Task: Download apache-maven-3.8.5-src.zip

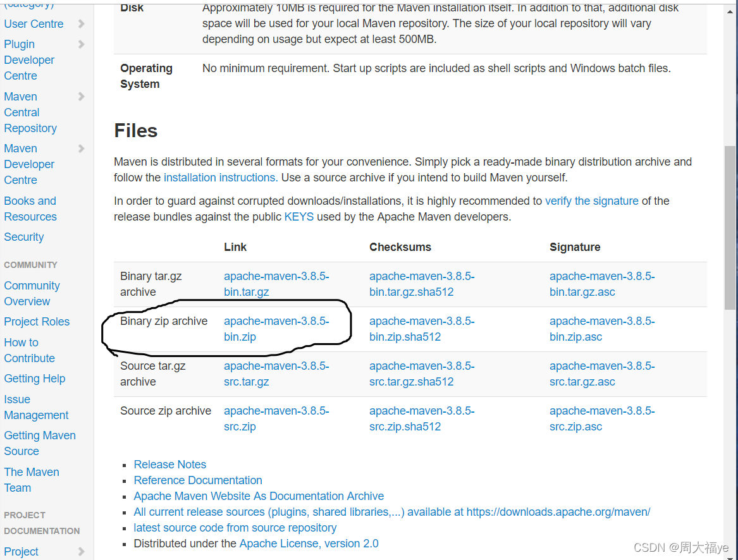Action: click(276, 419)
